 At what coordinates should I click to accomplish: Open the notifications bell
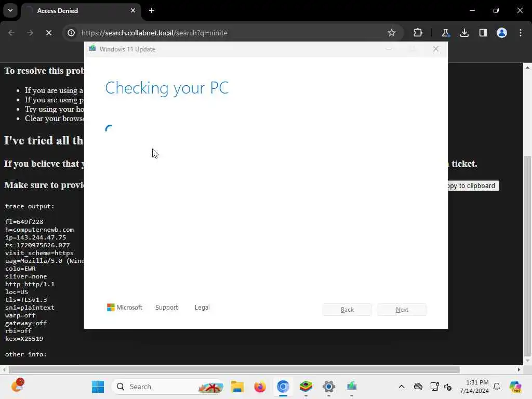497,387
